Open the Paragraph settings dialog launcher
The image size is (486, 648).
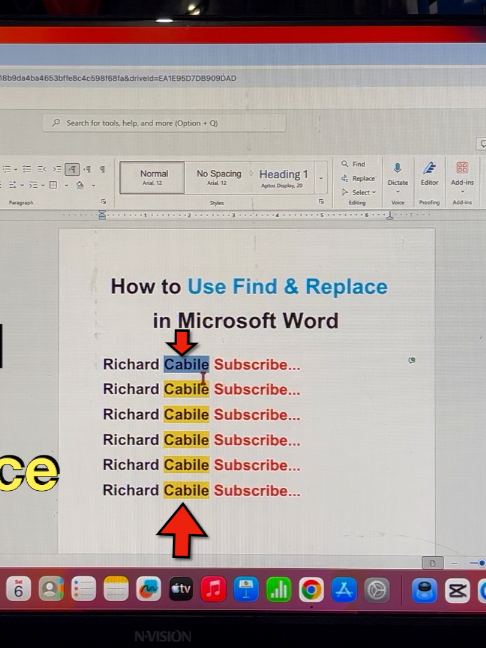103,201
